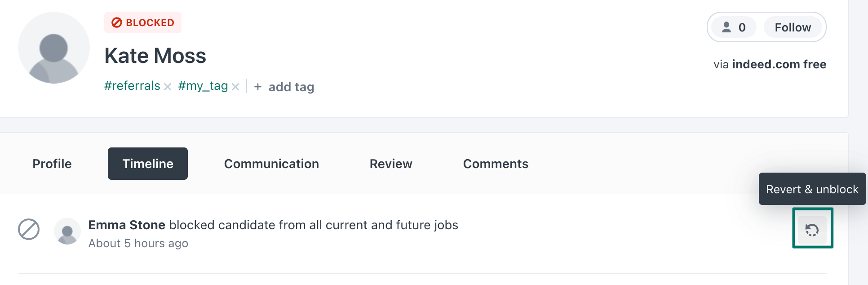868x285 pixels.
Task: Click Kate Moss's profile avatar
Action: point(53,47)
